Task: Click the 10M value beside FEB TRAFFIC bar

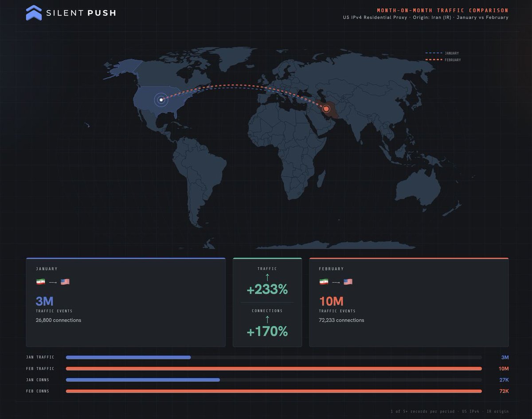Action: pos(504,368)
